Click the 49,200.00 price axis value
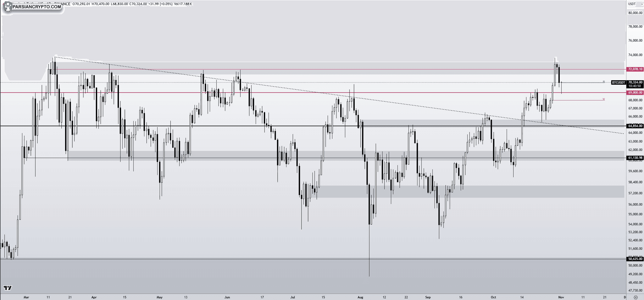The width and height of the screenshot is (644, 300). [x=635, y=274]
